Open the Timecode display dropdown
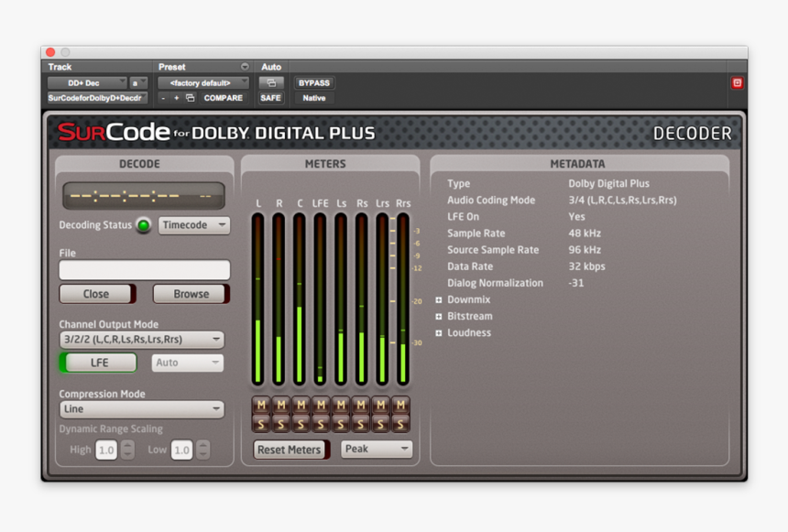 (x=194, y=225)
